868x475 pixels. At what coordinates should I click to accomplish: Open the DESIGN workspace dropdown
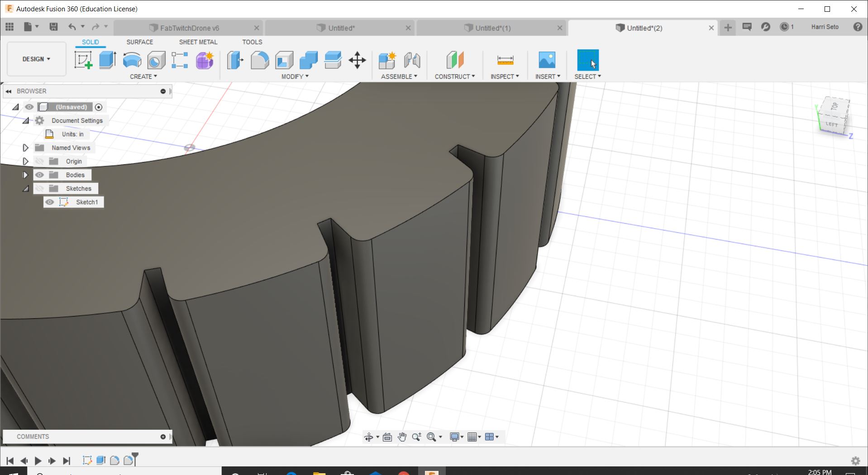point(36,59)
